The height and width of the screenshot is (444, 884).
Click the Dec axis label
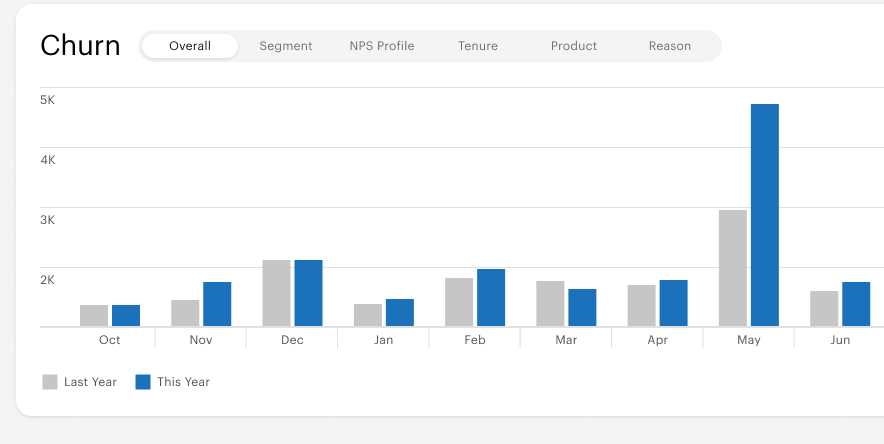pyautogui.click(x=292, y=340)
